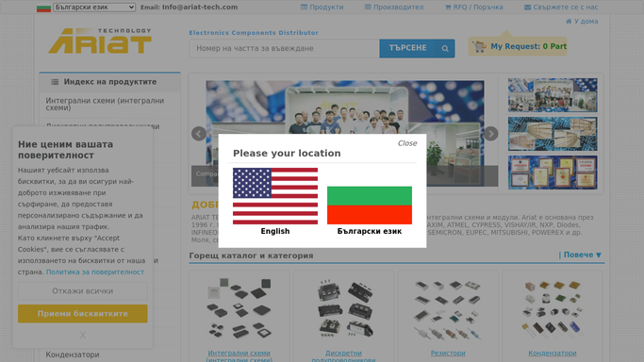Click the Индекс на продуктите list icon
The width and height of the screenshot is (644, 362).
click(55, 82)
